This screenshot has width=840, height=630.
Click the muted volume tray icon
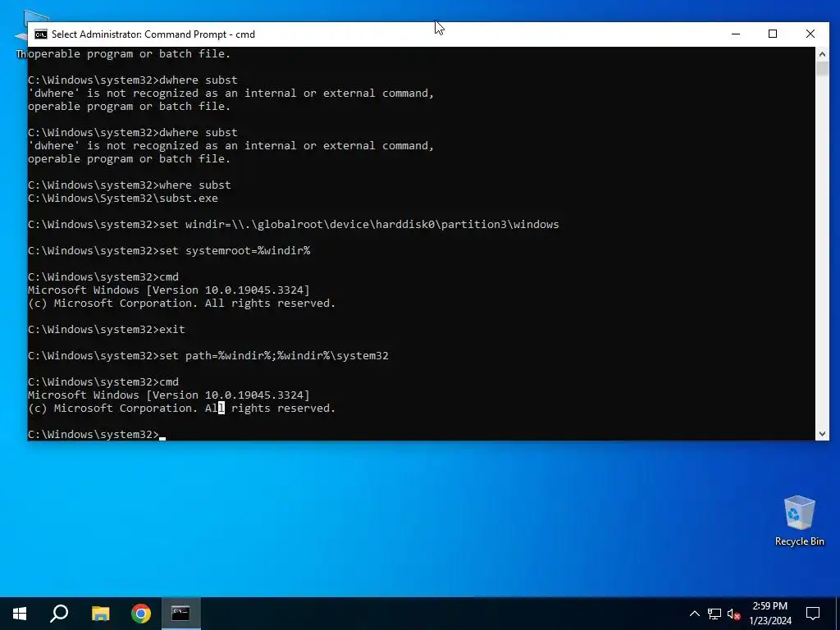coord(734,614)
